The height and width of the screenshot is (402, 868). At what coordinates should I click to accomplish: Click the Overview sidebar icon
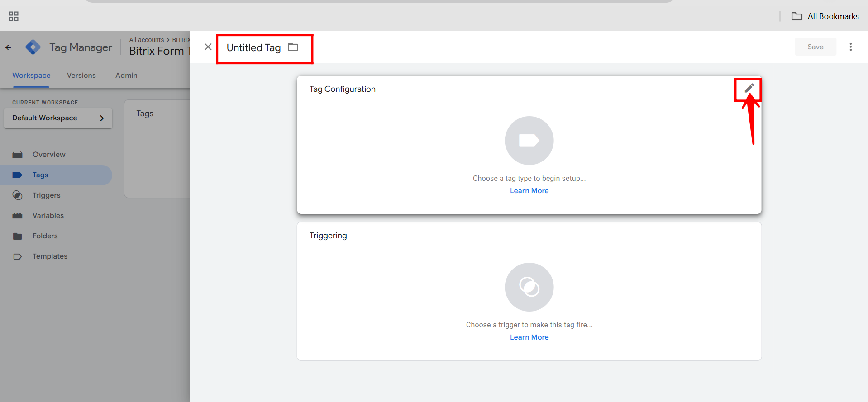(x=18, y=155)
